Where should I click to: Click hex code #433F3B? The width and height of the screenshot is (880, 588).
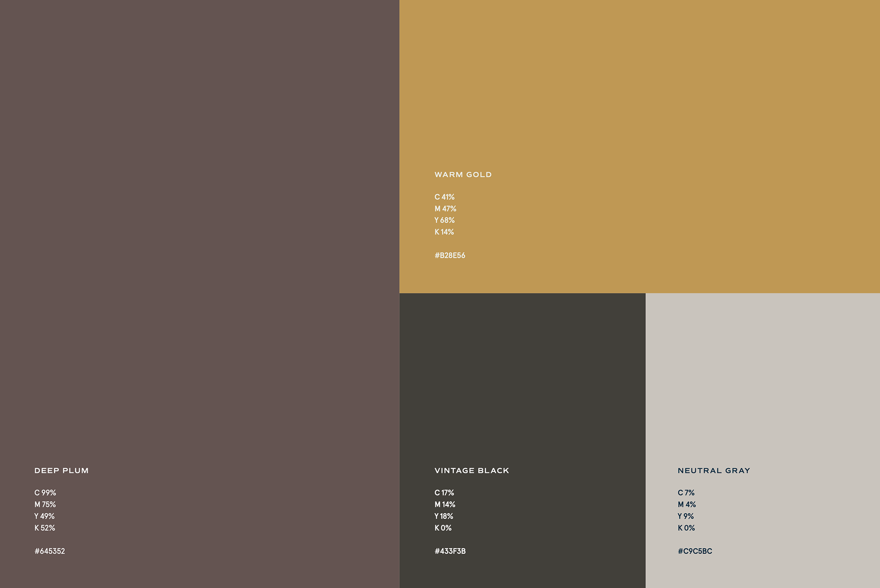(x=450, y=551)
